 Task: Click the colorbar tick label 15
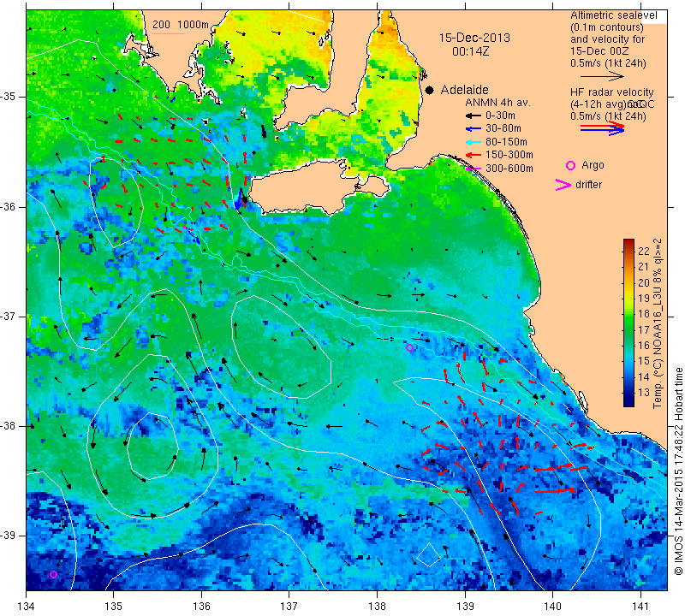click(644, 361)
